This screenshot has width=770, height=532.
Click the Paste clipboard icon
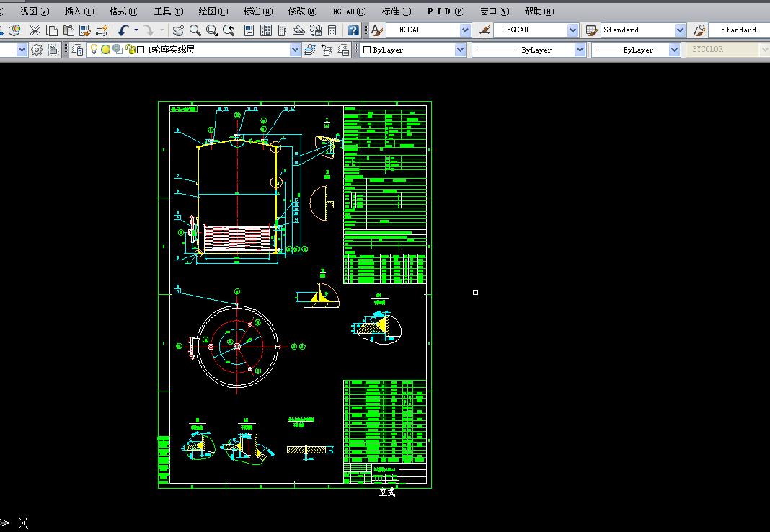[x=68, y=30]
